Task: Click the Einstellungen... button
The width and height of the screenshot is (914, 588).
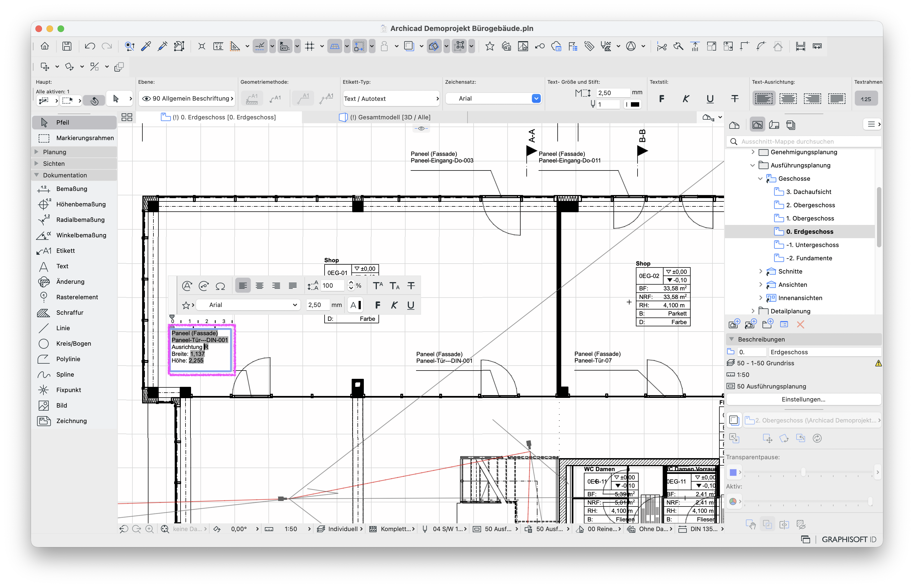Action: 803,399
